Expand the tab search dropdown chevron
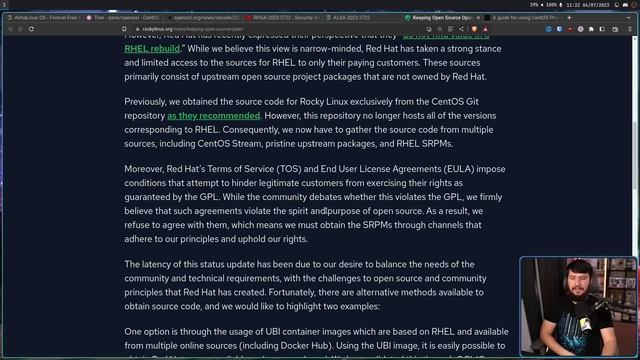The height and width of the screenshot is (360, 640). tap(629, 18)
